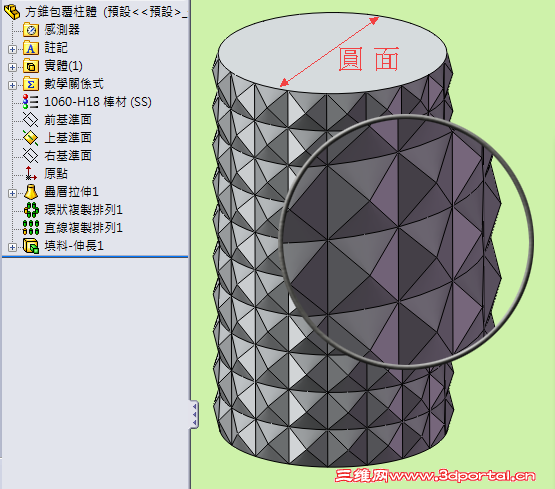The height and width of the screenshot is (489, 555).
Task: Click the origin icon beside 原點
Action: tap(31, 173)
